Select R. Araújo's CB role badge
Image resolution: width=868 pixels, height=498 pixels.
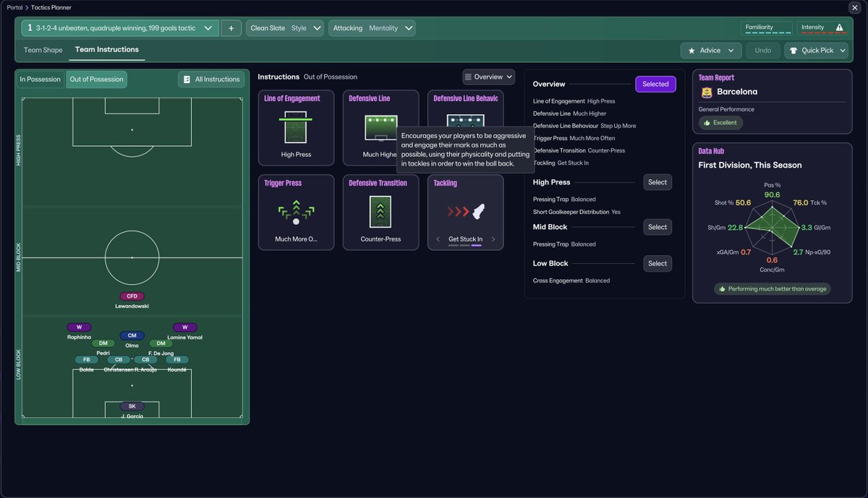pyautogui.click(x=145, y=359)
